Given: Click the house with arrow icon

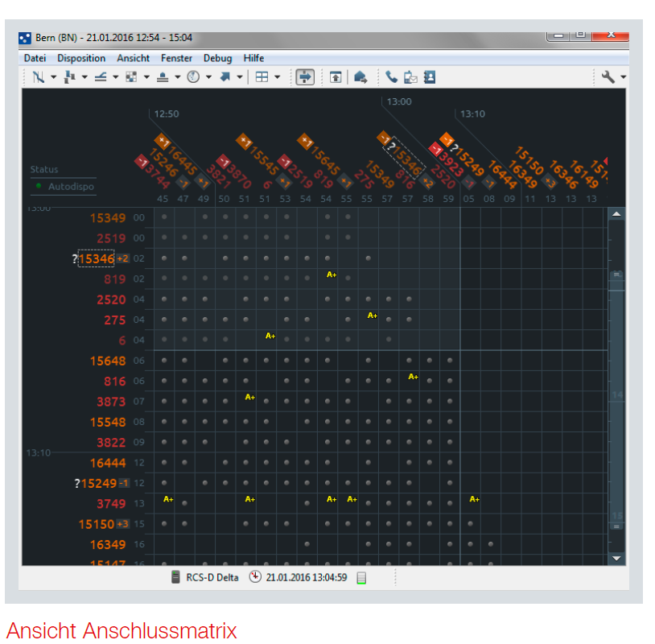Looking at the screenshot, I should [360, 77].
